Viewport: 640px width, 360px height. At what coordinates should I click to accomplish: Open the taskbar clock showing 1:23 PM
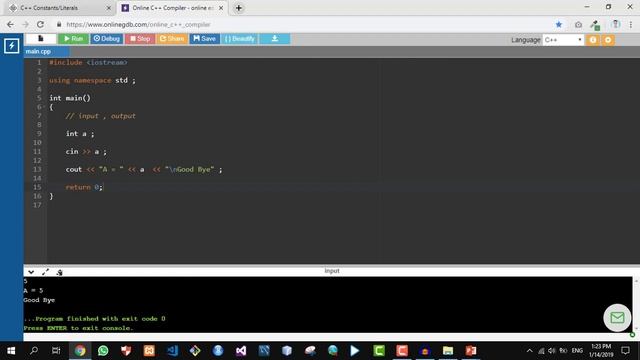click(x=601, y=351)
